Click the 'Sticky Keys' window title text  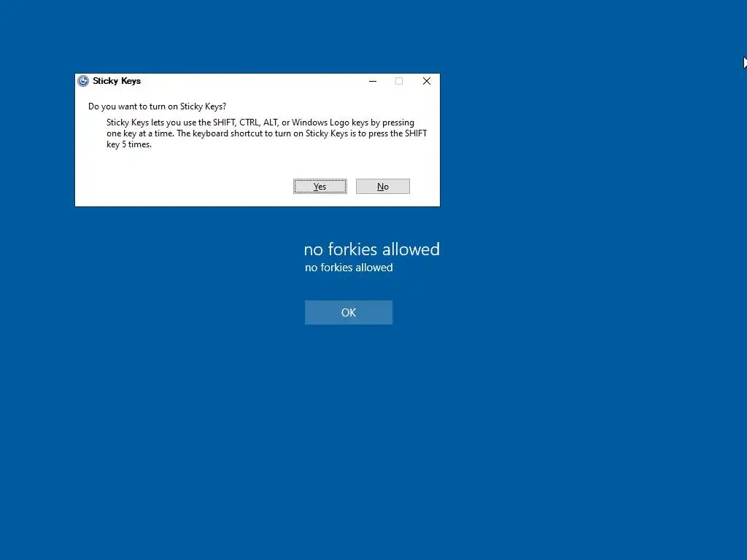[x=117, y=81]
